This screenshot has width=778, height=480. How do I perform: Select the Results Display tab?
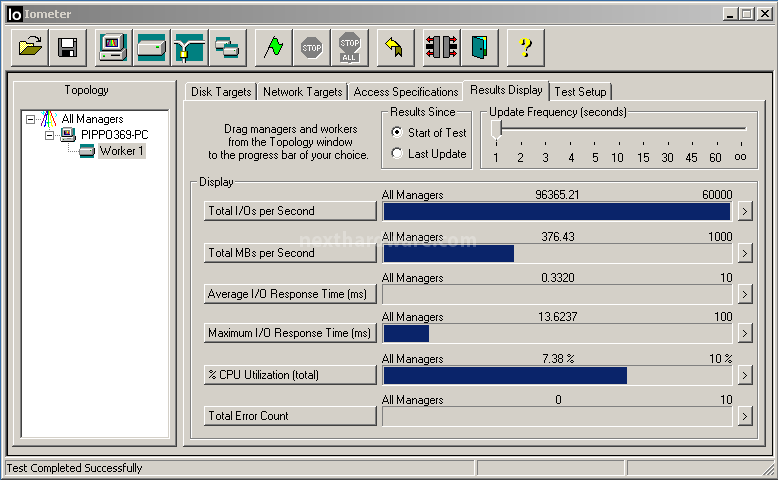pyautogui.click(x=506, y=90)
